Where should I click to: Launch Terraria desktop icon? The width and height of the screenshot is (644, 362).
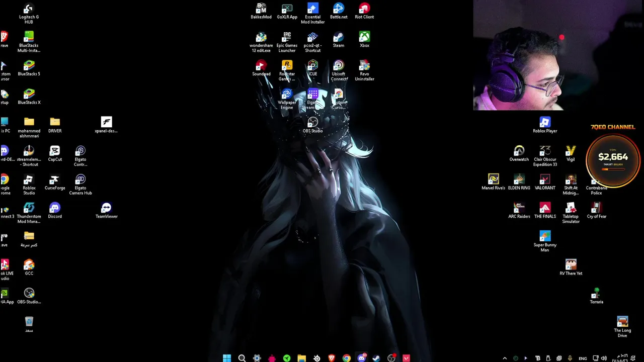[x=596, y=297]
